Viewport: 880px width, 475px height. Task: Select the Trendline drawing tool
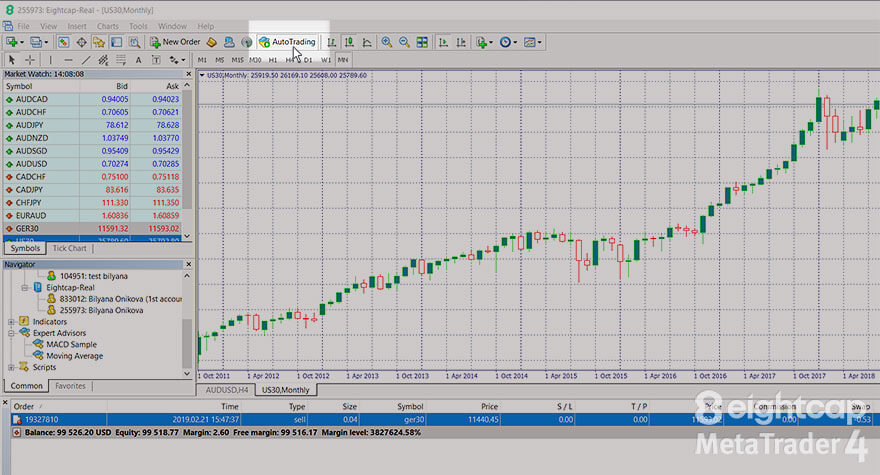click(x=86, y=60)
